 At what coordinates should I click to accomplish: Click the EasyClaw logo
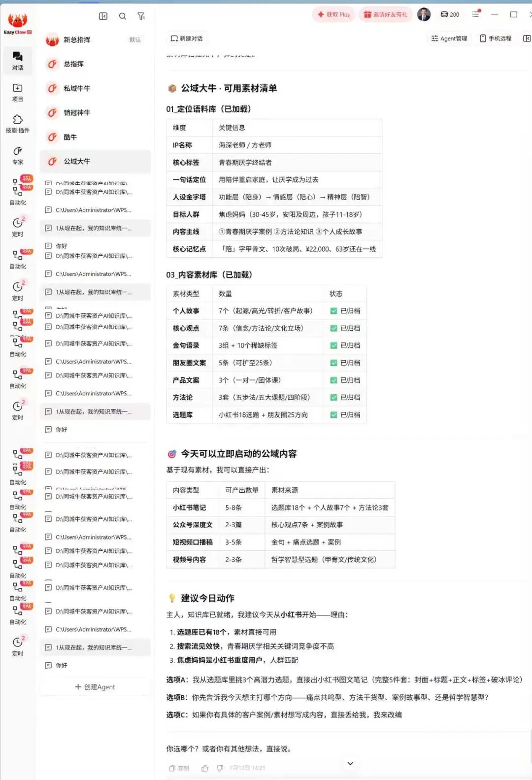pyautogui.click(x=18, y=24)
